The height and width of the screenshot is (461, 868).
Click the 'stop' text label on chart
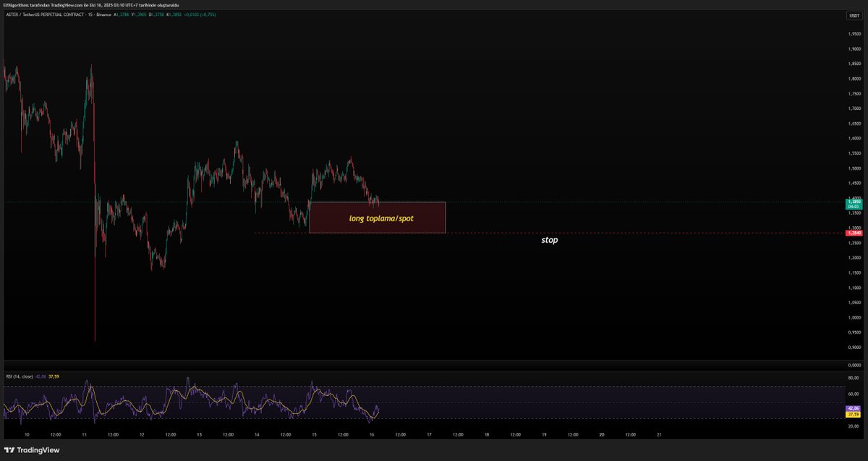(550, 240)
